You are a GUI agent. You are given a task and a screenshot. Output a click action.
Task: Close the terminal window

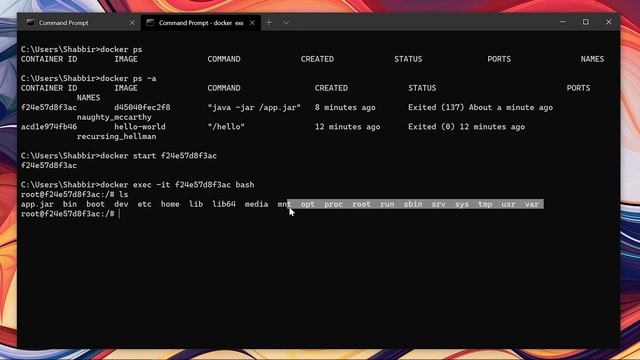(x=609, y=22)
